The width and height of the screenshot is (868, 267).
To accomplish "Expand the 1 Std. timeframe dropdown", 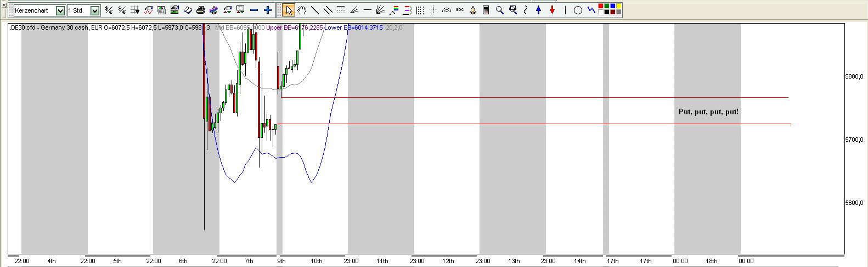I will (x=95, y=10).
